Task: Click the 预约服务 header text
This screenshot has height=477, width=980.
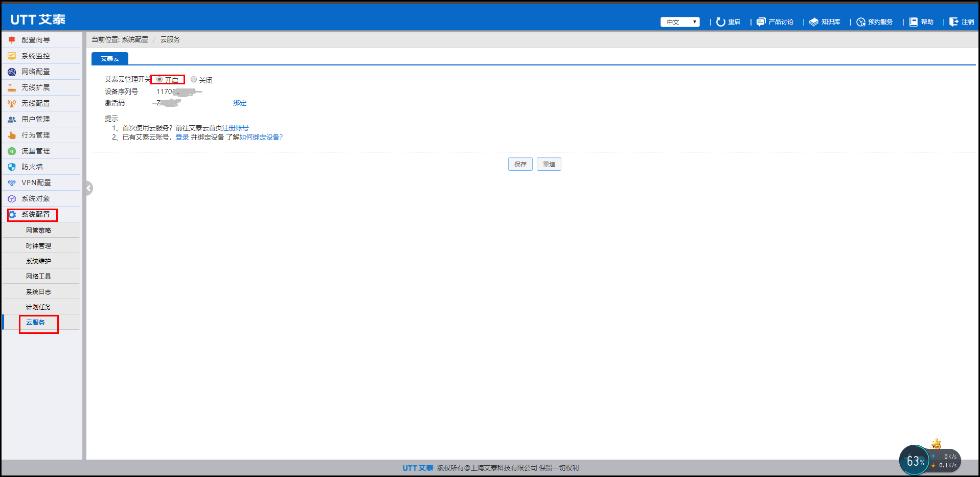Action: point(880,22)
